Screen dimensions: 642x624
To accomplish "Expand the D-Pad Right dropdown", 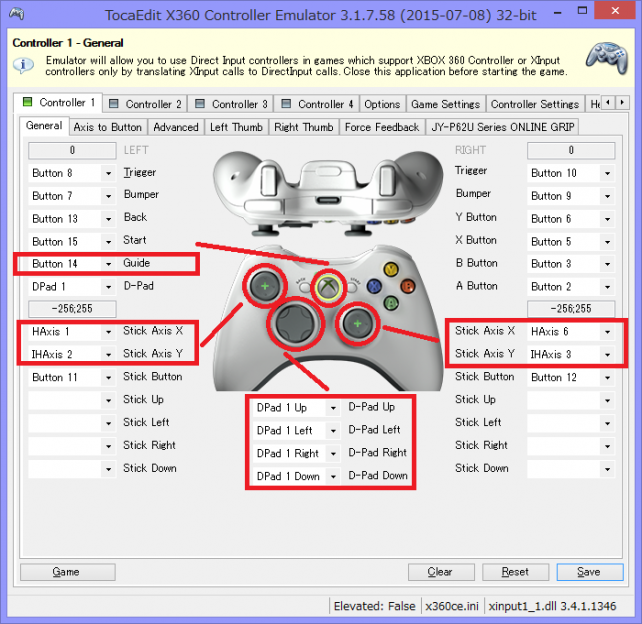I will [x=333, y=454].
